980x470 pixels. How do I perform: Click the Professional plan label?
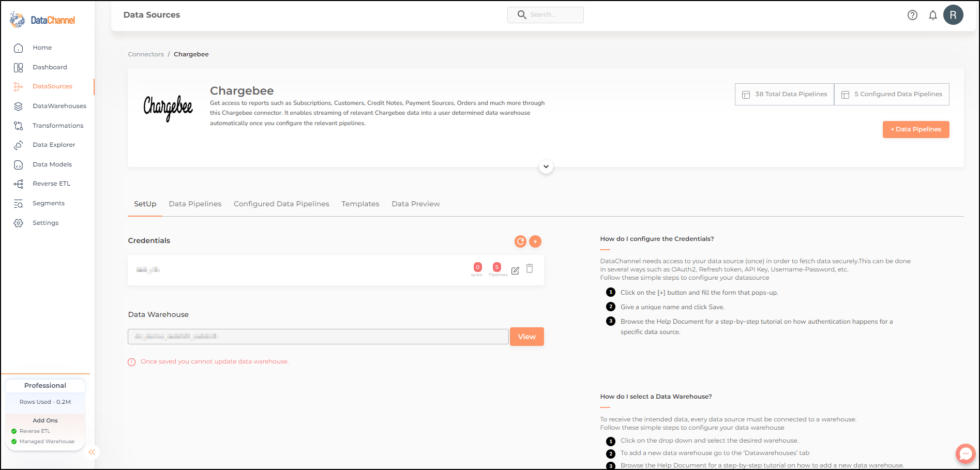point(45,386)
